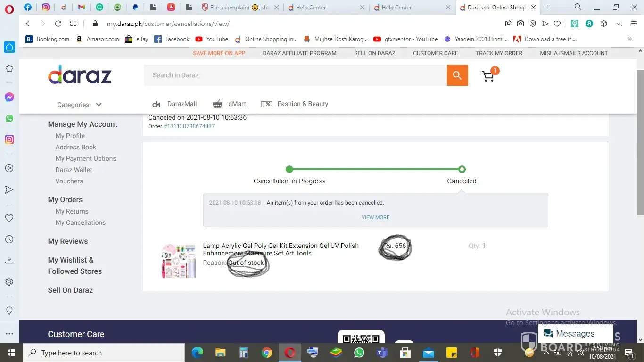Image resolution: width=644 pixels, height=362 pixels.
Task: Expand the Categories dropdown
Action: click(79, 105)
